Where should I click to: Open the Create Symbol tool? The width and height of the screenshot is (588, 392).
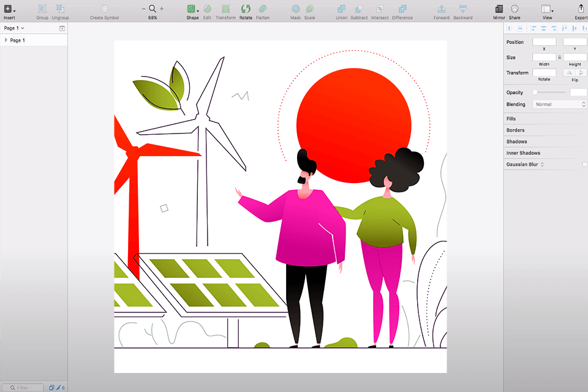click(x=104, y=9)
